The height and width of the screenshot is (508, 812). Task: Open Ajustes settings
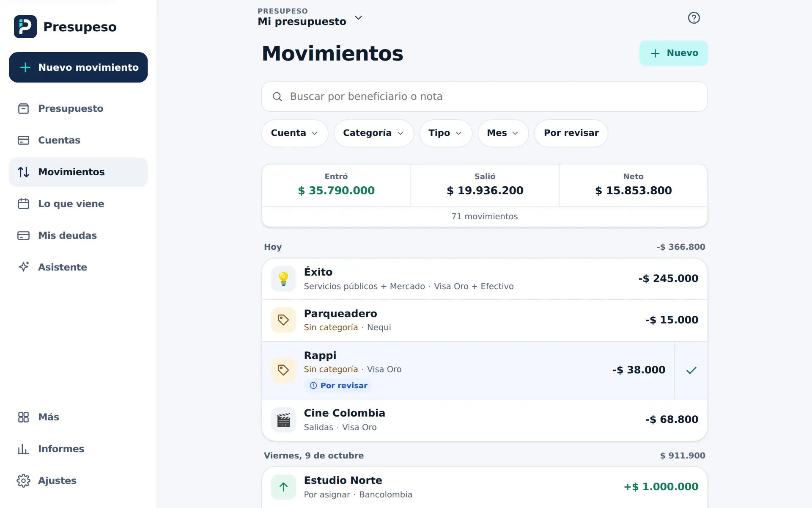coord(78,480)
